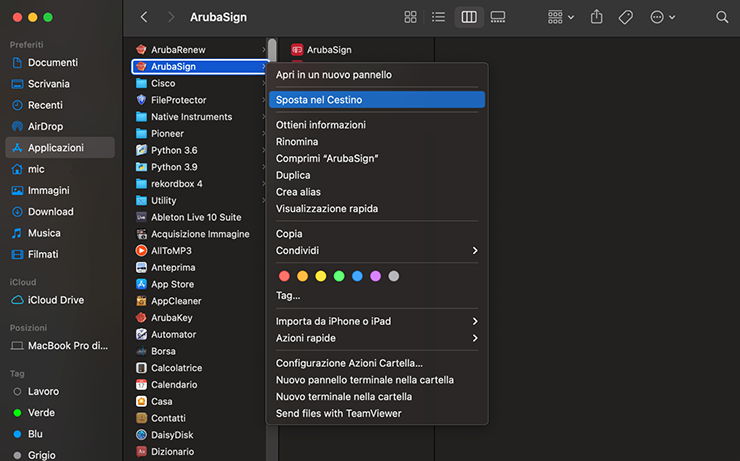Viewport: 740px width, 461px height.
Task: Click Comprimi "ArubaSign" menu option
Action: pyautogui.click(x=327, y=159)
